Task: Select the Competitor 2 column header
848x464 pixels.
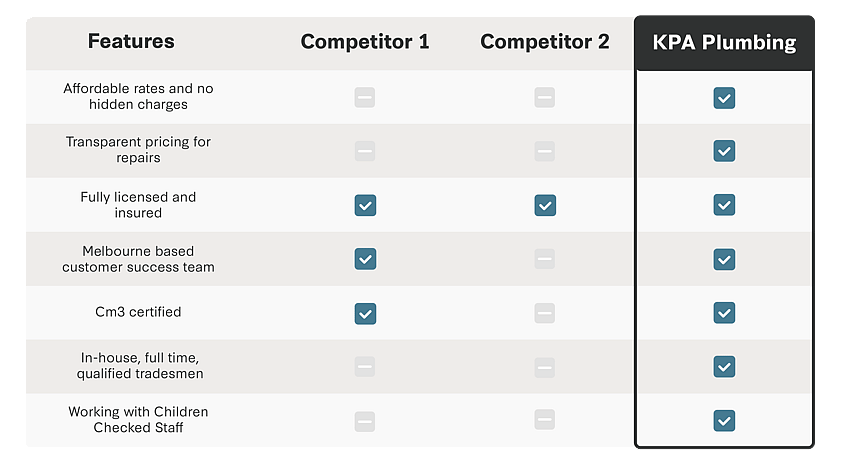Action: tap(544, 43)
